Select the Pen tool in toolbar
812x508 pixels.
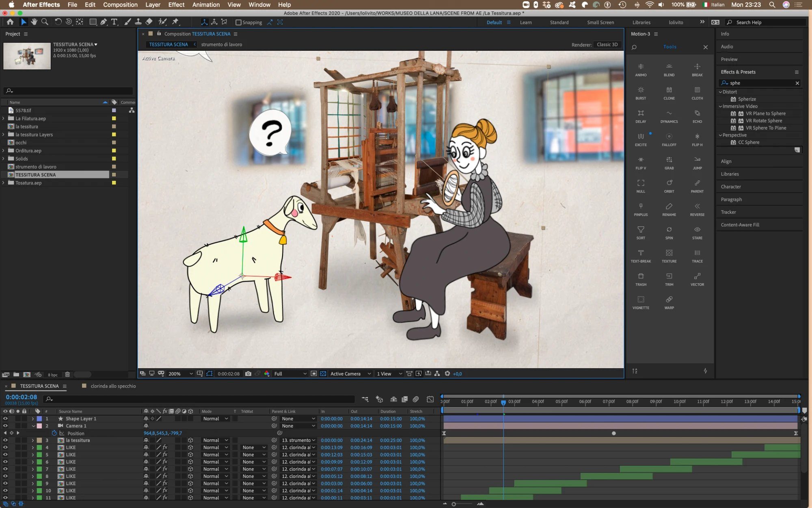click(104, 22)
